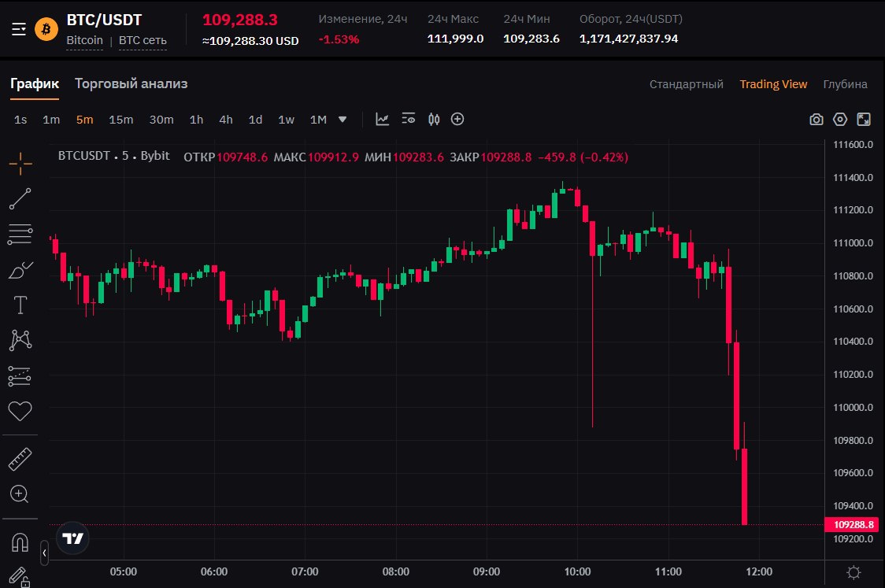Open chart settings gear on price axis

853,571
